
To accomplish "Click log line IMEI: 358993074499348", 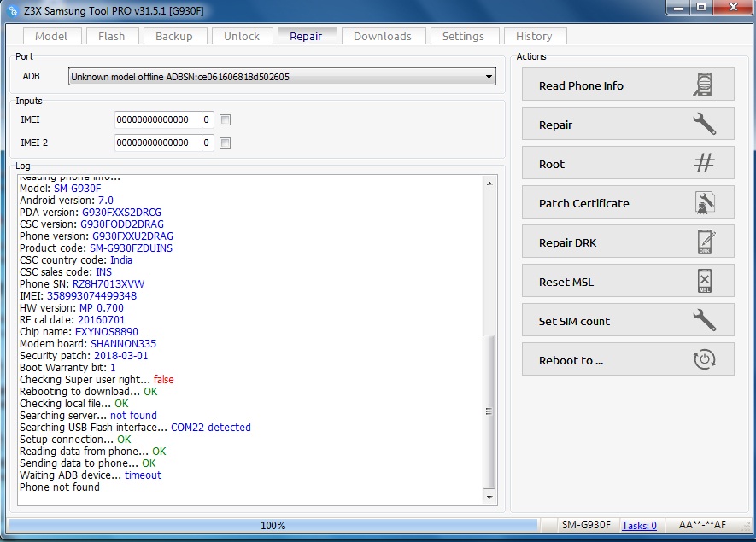I will pyautogui.click(x=78, y=296).
